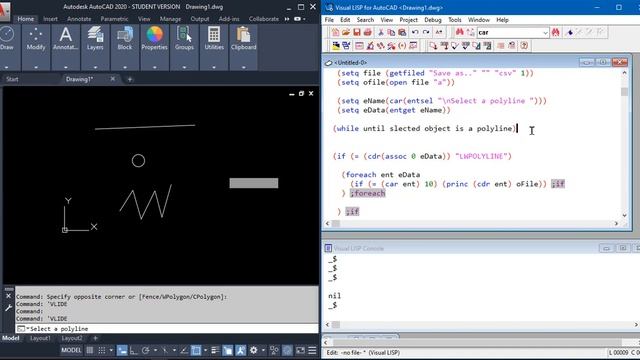Click Select a polyline command input line

(167, 329)
